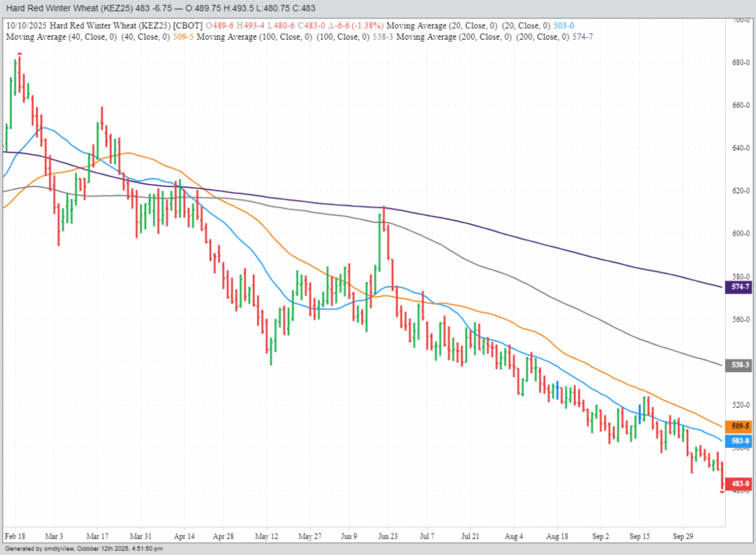Select the Feb 18 date on time axis
Screen dimensions: 756x555
tap(14, 537)
